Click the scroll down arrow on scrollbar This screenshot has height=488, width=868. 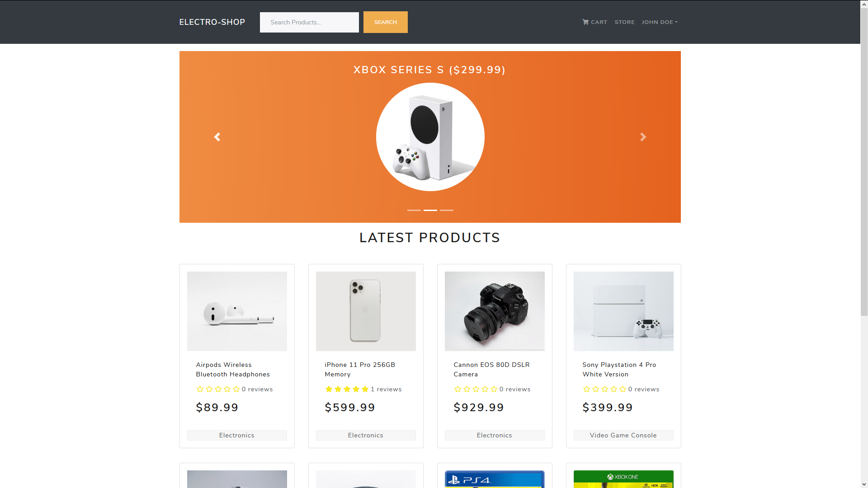tap(864, 484)
